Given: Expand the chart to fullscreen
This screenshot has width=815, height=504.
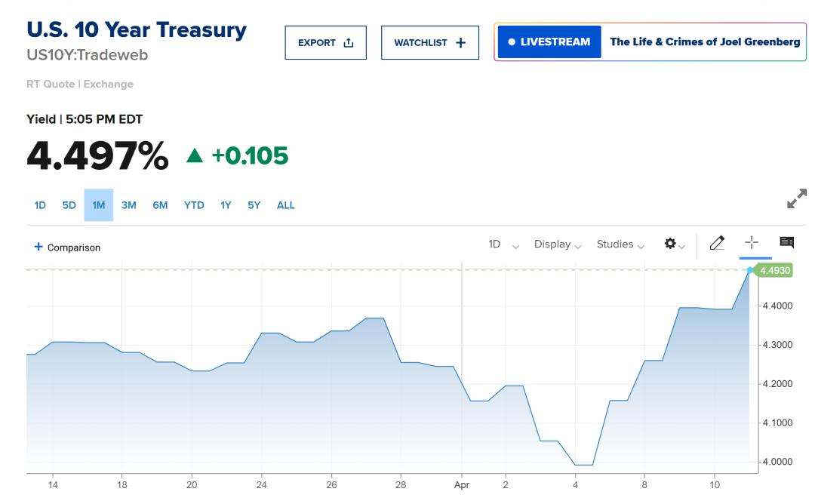Looking at the screenshot, I should click(796, 199).
